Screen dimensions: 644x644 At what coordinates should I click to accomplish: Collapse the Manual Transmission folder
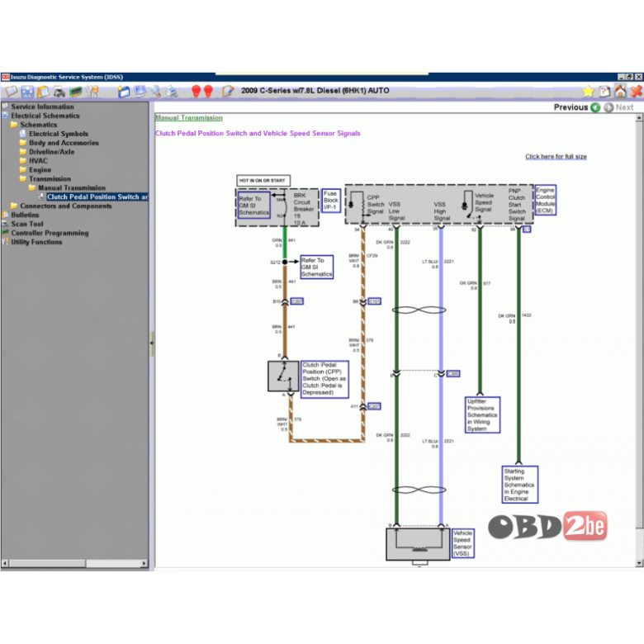32,187
